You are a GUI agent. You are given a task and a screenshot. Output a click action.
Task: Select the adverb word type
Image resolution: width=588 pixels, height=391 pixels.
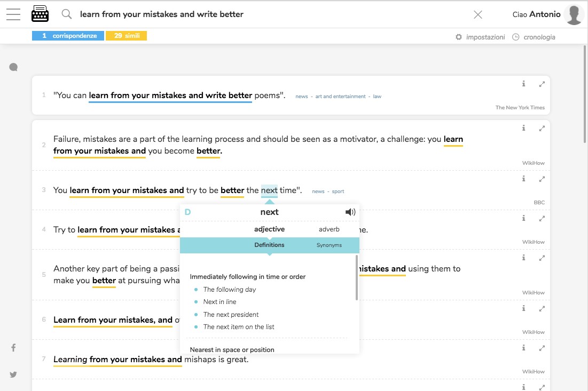[329, 229]
